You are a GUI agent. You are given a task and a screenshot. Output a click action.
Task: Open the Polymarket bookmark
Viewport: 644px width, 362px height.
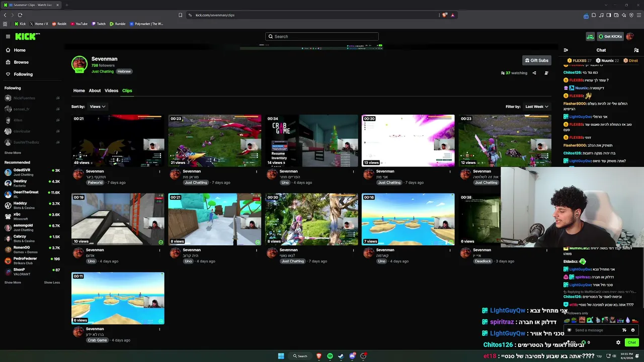(x=146, y=24)
